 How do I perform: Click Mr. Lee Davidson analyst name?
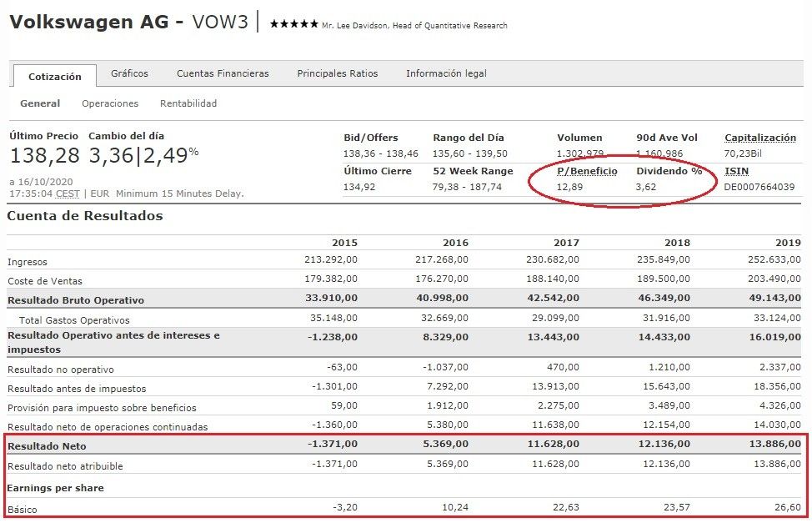pyautogui.click(x=353, y=25)
